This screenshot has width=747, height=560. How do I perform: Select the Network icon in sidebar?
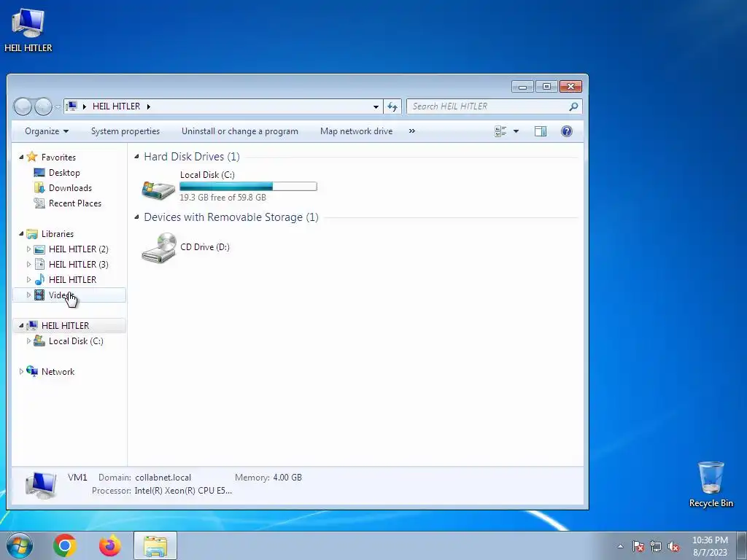point(32,371)
